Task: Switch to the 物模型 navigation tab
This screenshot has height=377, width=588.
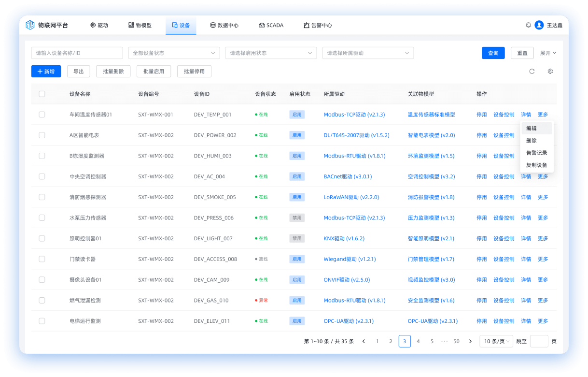Action: click(140, 25)
